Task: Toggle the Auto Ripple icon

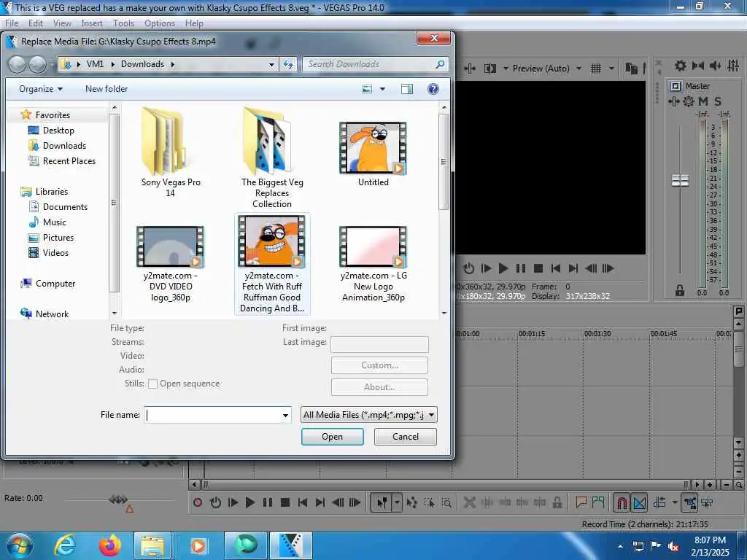Action: pos(659,502)
